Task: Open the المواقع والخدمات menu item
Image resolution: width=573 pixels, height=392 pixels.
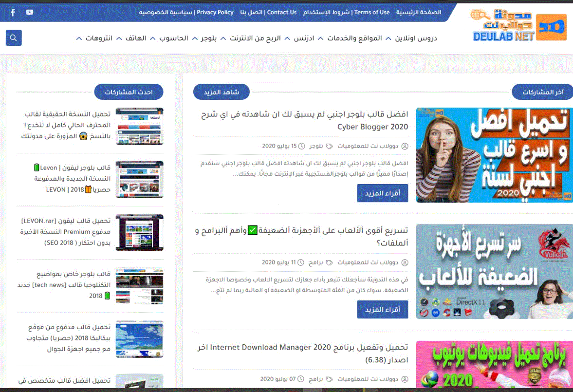Action: 354,38
